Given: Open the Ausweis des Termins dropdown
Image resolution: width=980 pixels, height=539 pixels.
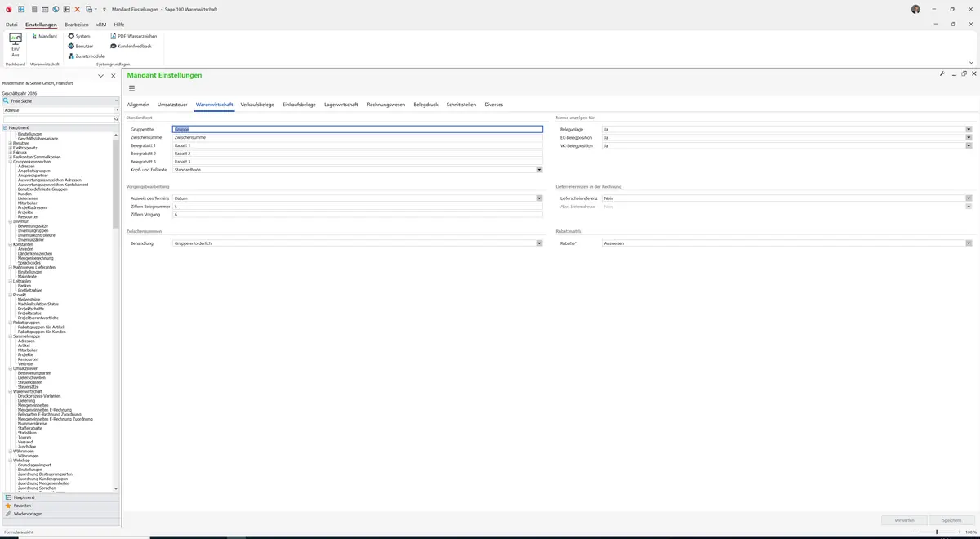Looking at the screenshot, I should pyautogui.click(x=539, y=198).
